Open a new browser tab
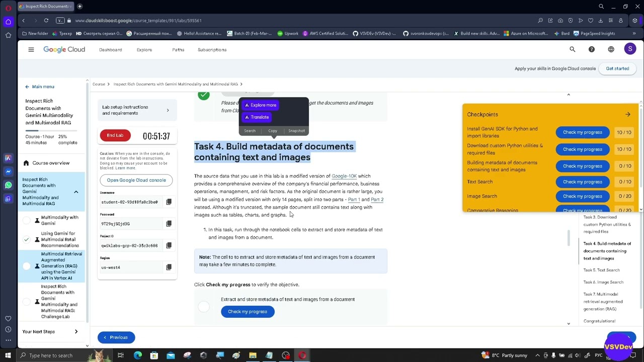Screen dimensions: 644x362 [79, 7]
